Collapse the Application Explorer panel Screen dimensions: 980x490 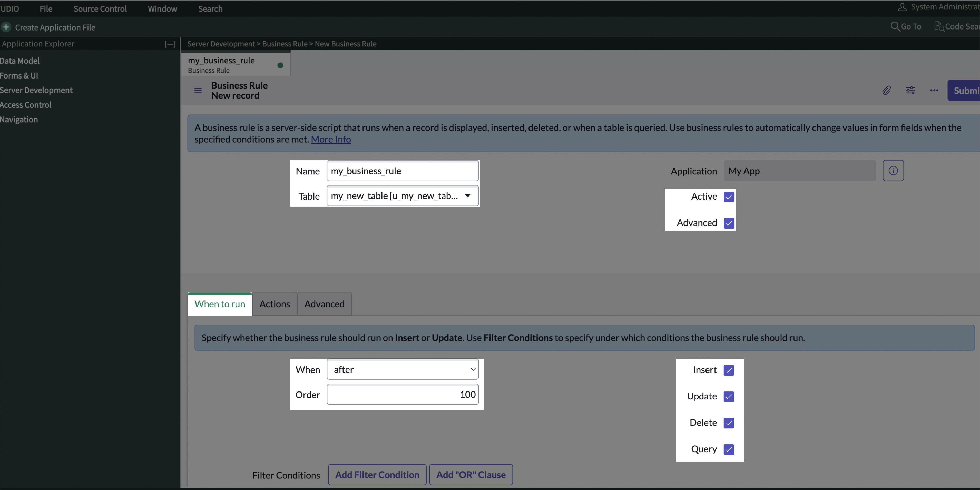click(170, 44)
